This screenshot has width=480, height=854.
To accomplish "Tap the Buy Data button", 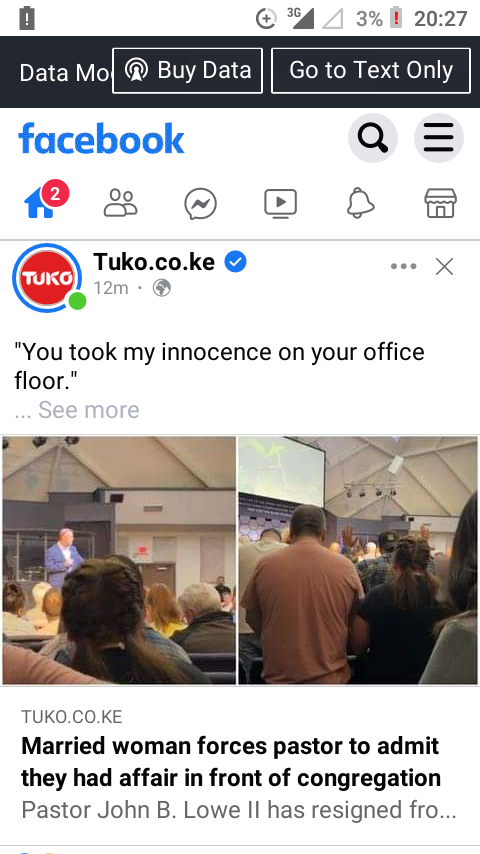I will [x=187, y=71].
